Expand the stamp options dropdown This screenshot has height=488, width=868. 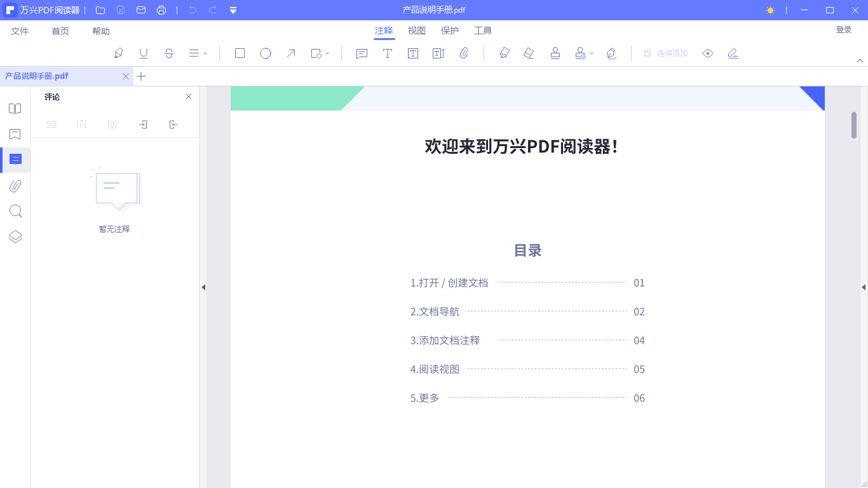tap(590, 53)
